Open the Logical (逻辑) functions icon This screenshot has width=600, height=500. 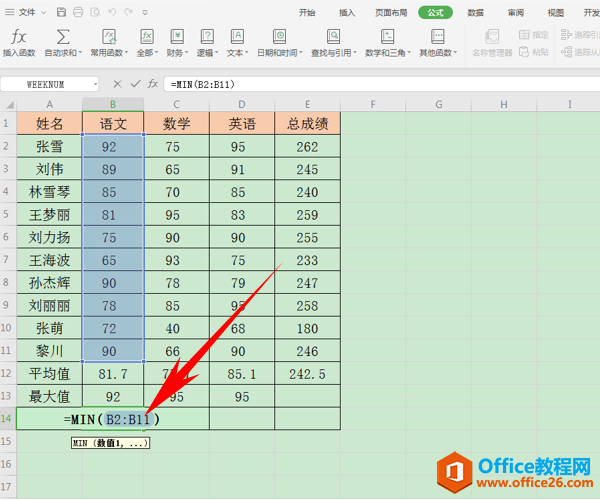[207, 37]
